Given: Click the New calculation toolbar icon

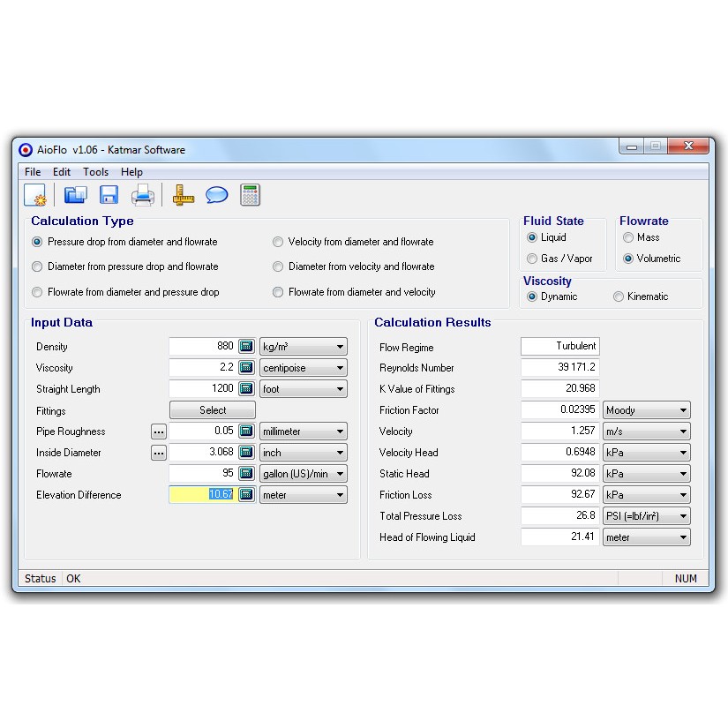Looking at the screenshot, I should click(x=35, y=194).
